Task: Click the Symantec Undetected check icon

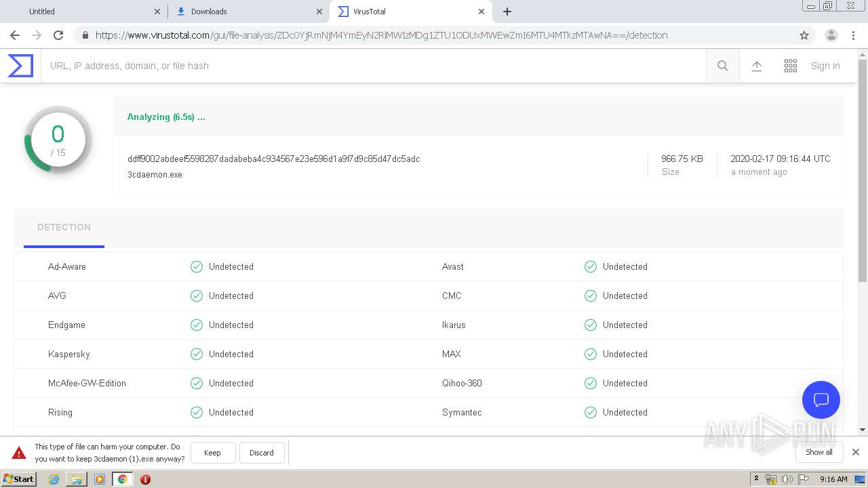Action: click(x=591, y=412)
